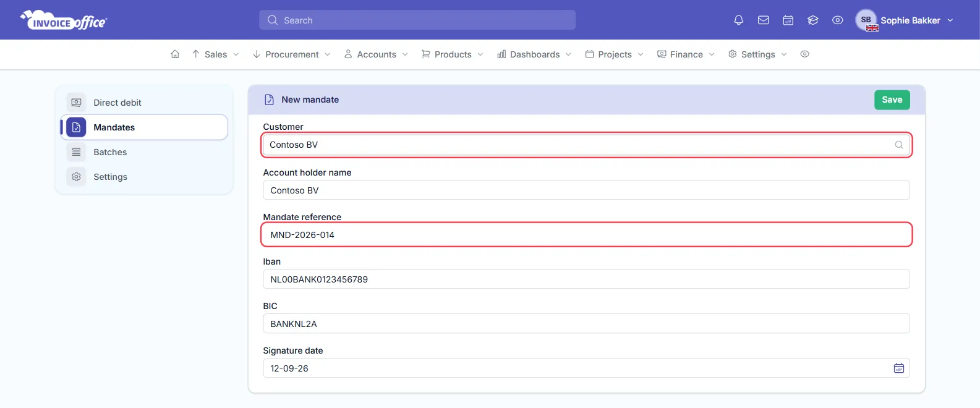The height and width of the screenshot is (408, 980).
Task: Expand the Sales chevron
Action: [236, 54]
